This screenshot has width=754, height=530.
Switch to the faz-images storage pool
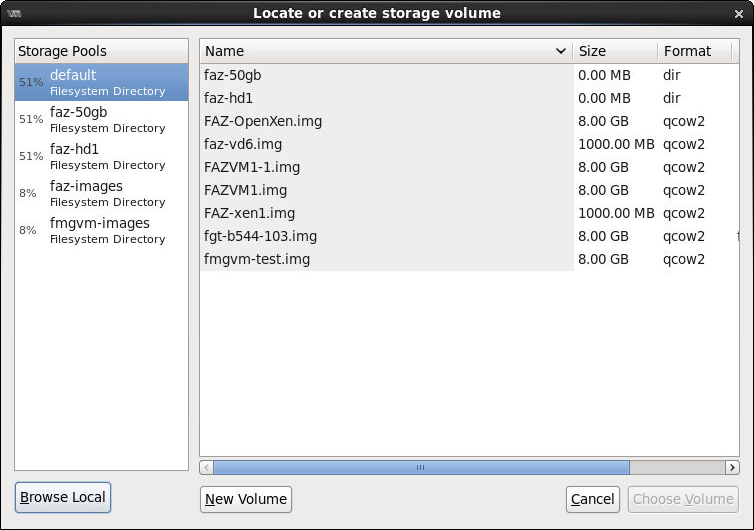tap(101, 193)
